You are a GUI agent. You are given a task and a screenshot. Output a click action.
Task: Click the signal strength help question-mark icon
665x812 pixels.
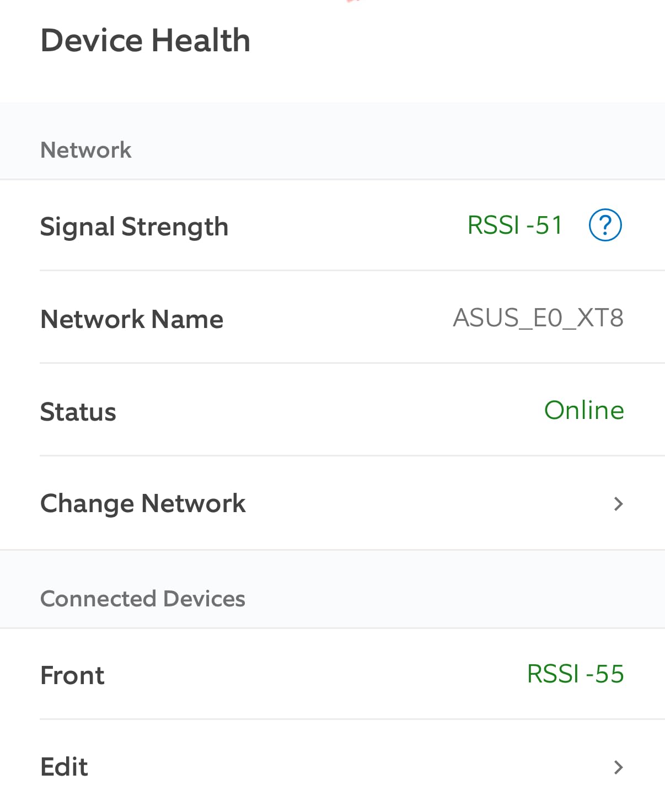[x=605, y=225]
